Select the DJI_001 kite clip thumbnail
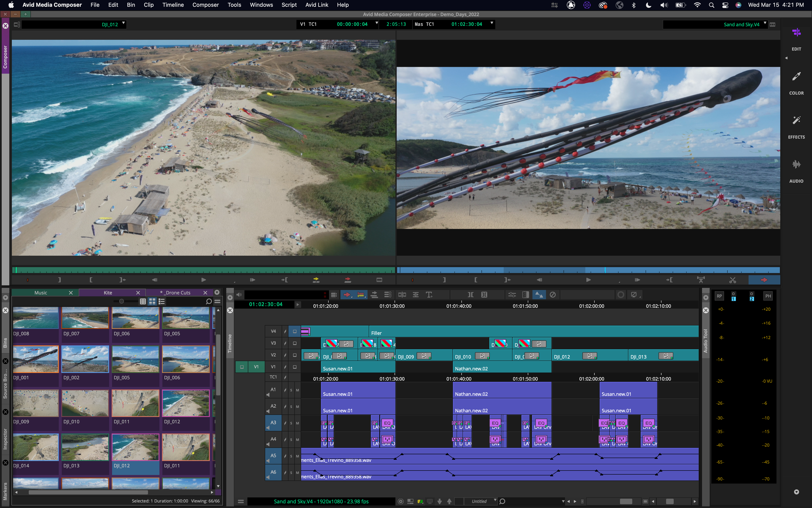812x508 pixels. [36, 359]
